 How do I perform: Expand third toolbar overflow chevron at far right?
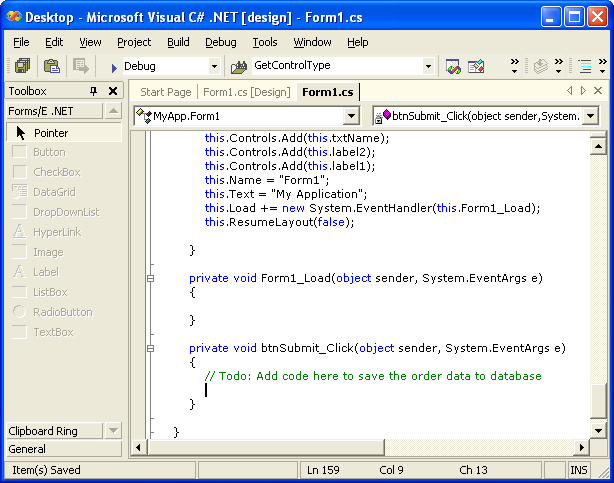coord(603,66)
